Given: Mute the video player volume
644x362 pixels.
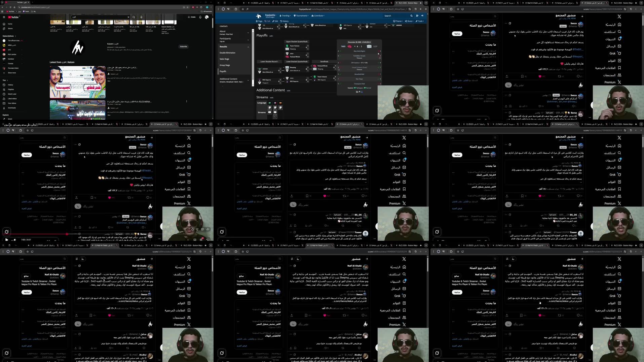Looking at the screenshot, I should point(15,240).
